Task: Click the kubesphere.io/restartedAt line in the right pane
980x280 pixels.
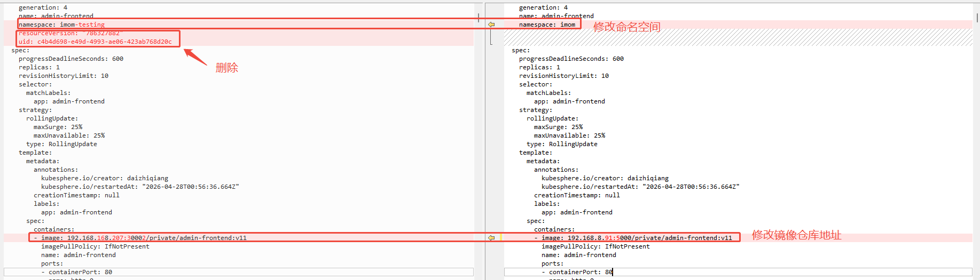Action: [x=640, y=187]
